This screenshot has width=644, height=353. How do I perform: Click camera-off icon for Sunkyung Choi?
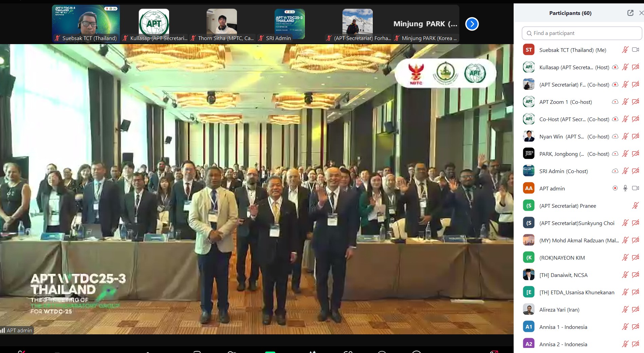coord(636,223)
